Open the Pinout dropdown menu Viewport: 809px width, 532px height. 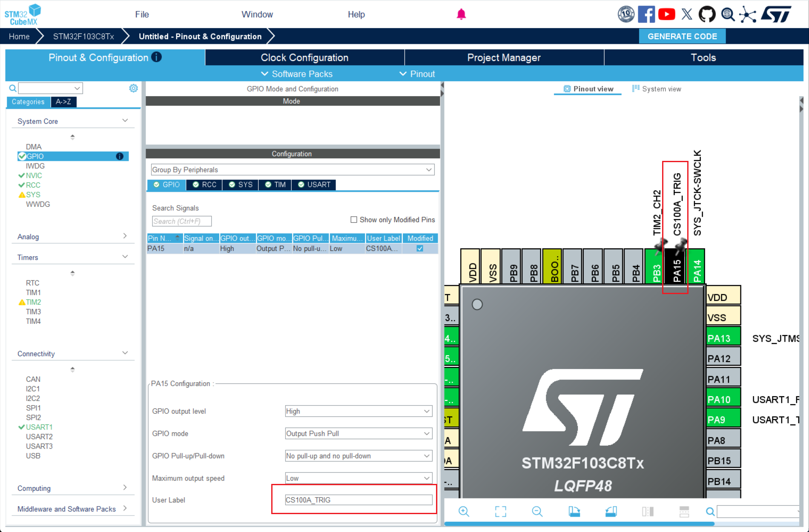pos(417,74)
